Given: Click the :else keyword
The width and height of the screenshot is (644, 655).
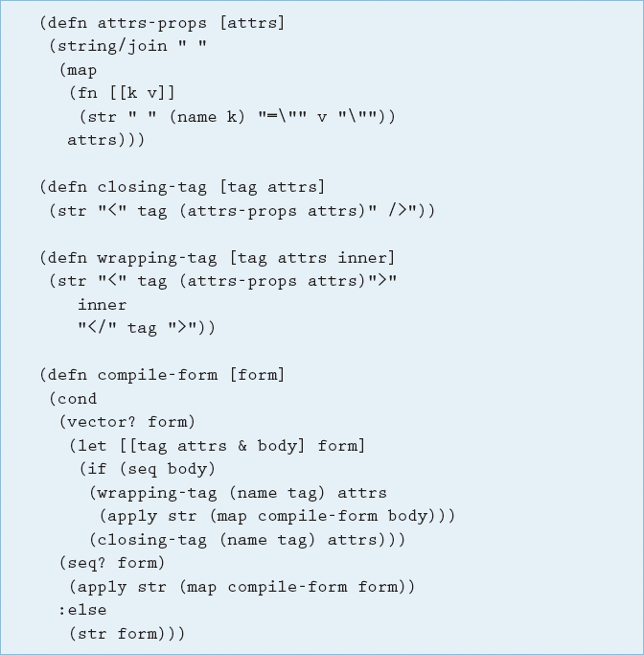Looking at the screenshot, I should click(x=82, y=610).
